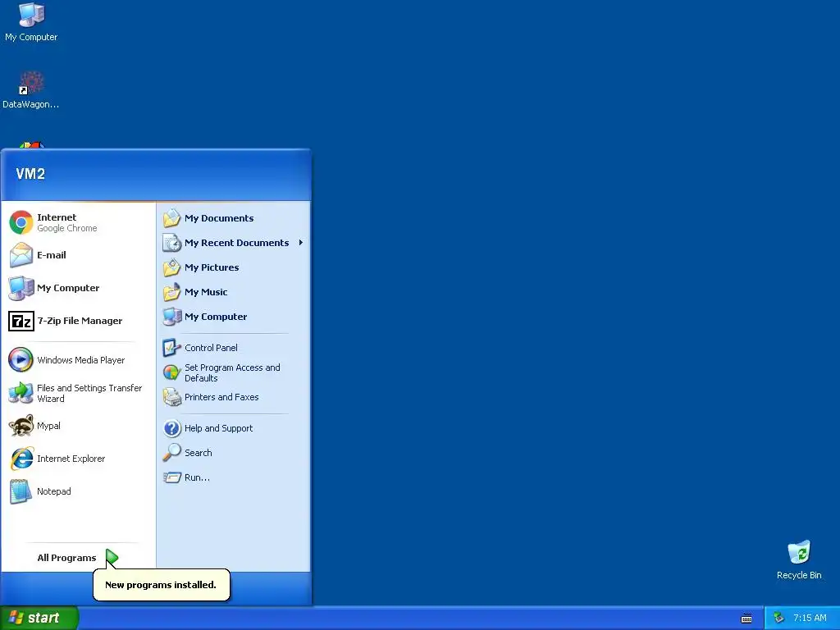Launch 7-Zip File Manager icon

[x=21, y=321]
